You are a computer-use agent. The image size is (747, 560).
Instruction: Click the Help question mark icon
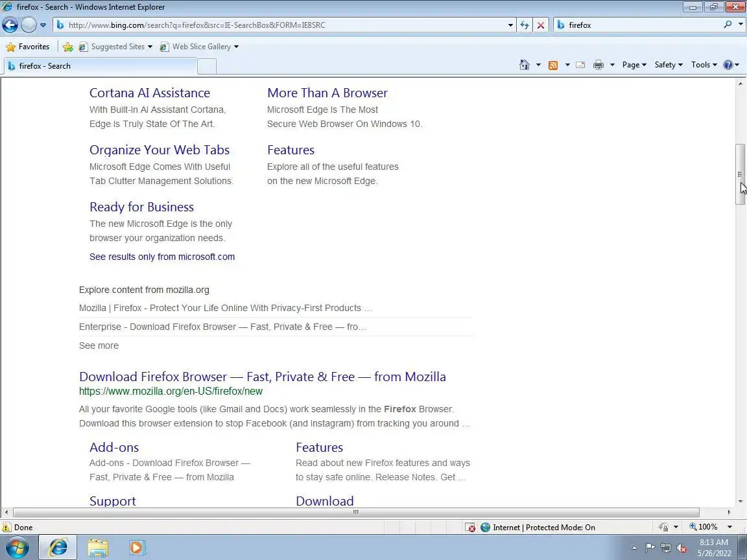[728, 65]
